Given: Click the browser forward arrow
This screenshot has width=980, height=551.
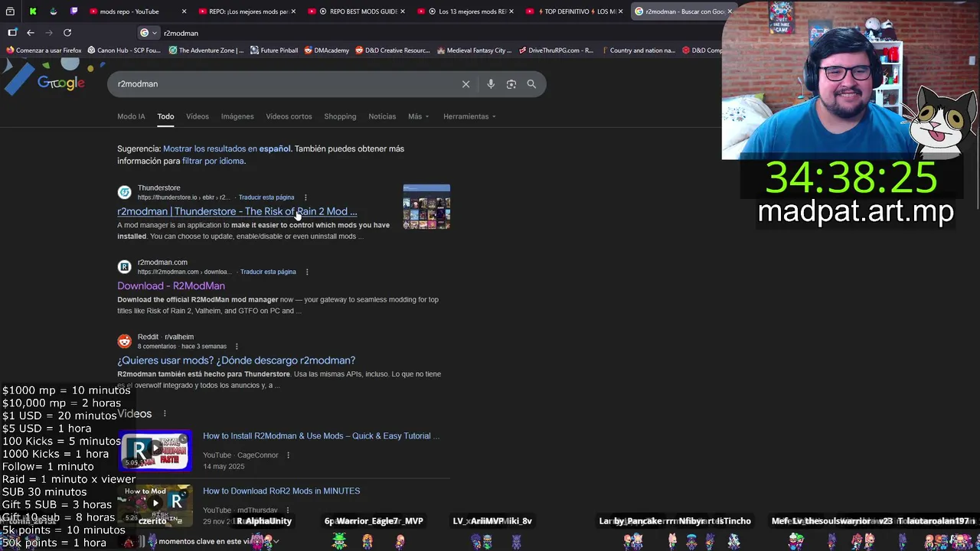Looking at the screenshot, I should tap(49, 33).
